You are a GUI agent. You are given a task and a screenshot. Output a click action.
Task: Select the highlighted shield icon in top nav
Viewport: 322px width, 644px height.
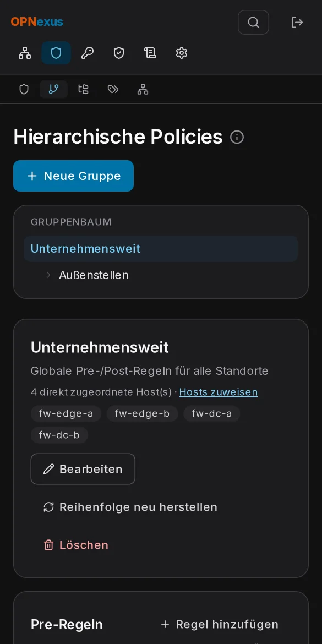tap(56, 53)
